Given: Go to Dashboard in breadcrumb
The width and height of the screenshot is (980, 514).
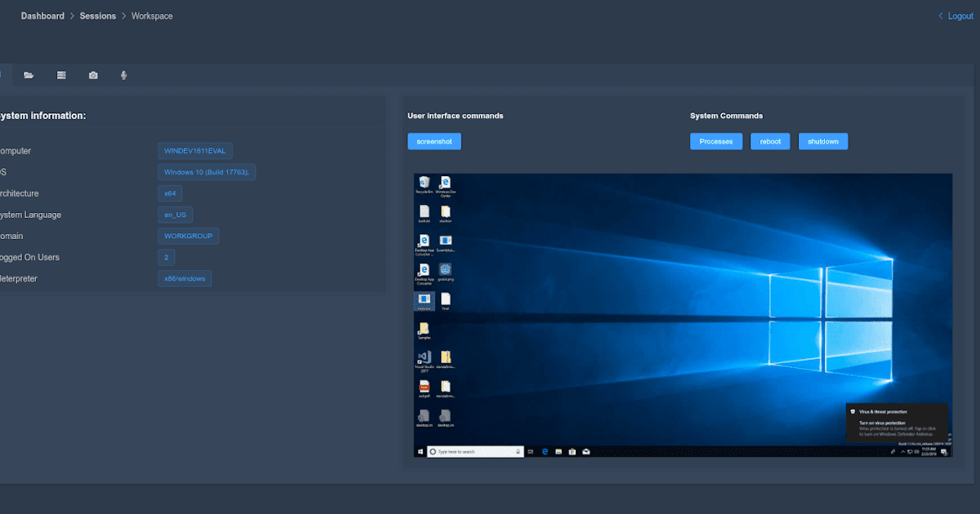Looking at the screenshot, I should [x=42, y=16].
